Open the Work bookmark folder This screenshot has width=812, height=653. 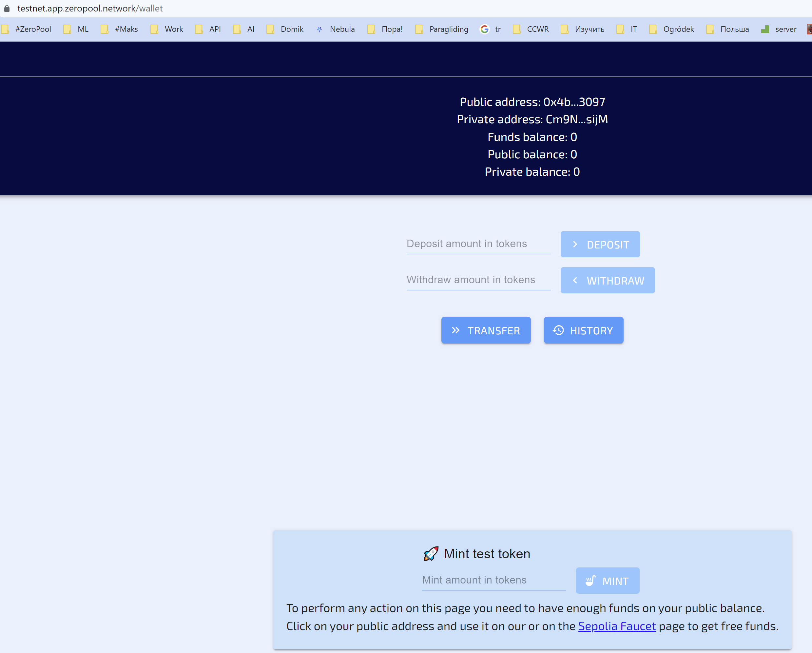pyautogui.click(x=167, y=29)
